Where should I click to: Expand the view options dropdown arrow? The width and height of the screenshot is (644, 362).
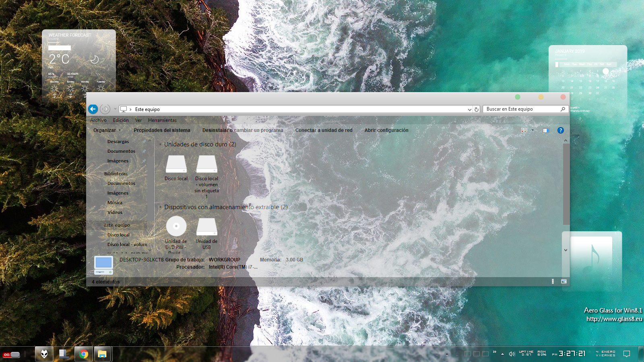click(x=533, y=130)
